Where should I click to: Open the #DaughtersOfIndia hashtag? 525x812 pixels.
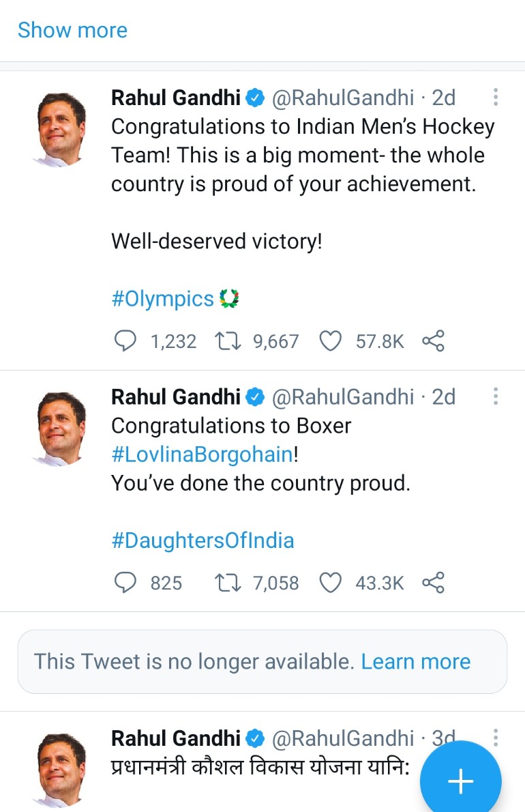202,541
